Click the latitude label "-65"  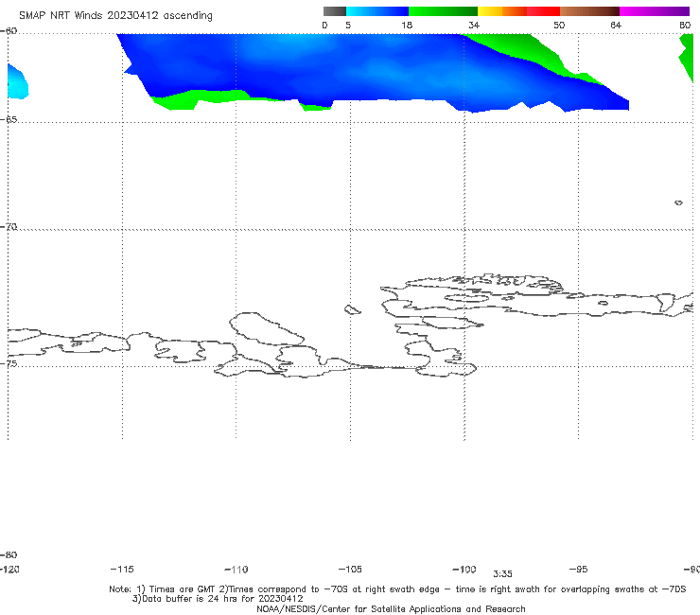[x=9, y=120]
